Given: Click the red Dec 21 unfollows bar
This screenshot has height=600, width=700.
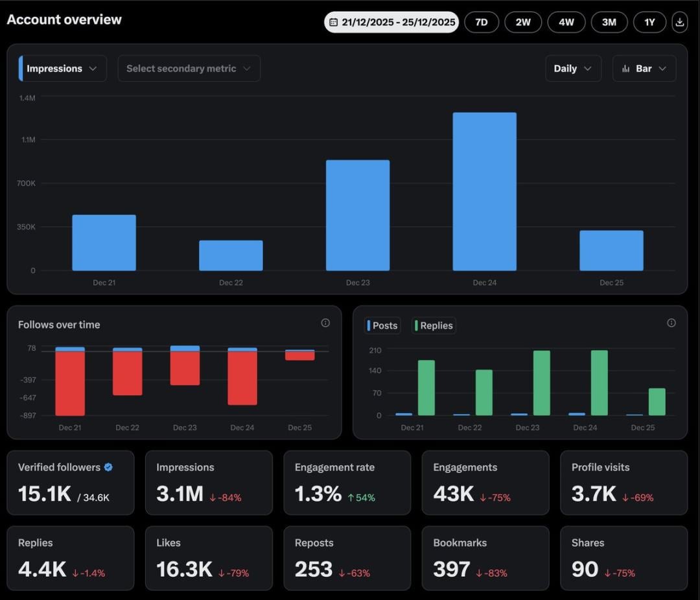Looking at the screenshot, I should click(70, 383).
